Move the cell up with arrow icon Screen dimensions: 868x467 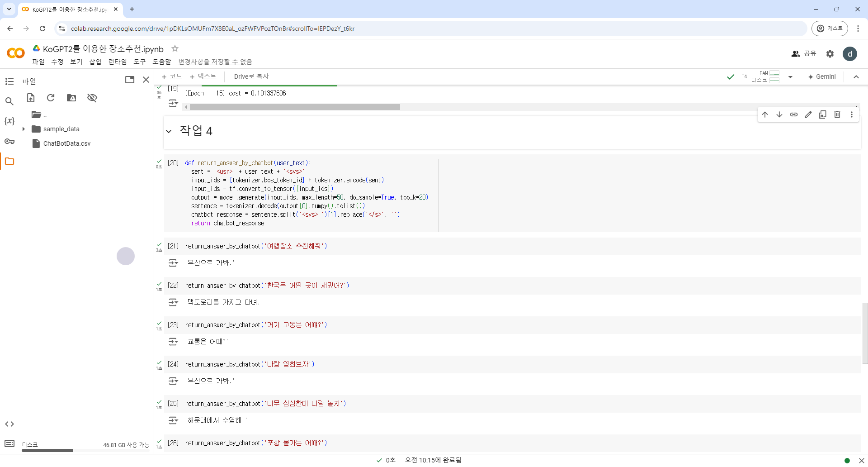pyautogui.click(x=764, y=114)
